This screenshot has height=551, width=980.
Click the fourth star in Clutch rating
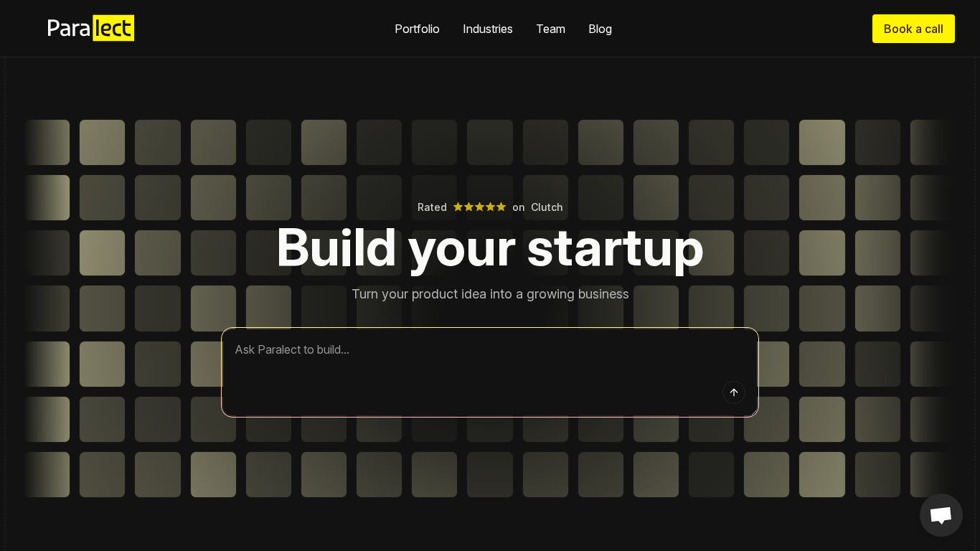(x=491, y=207)
